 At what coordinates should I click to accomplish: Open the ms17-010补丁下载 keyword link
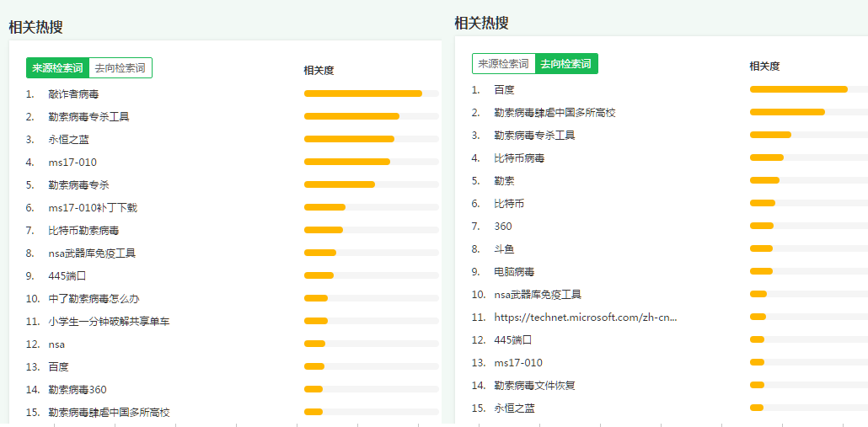[x=92, y=207]
